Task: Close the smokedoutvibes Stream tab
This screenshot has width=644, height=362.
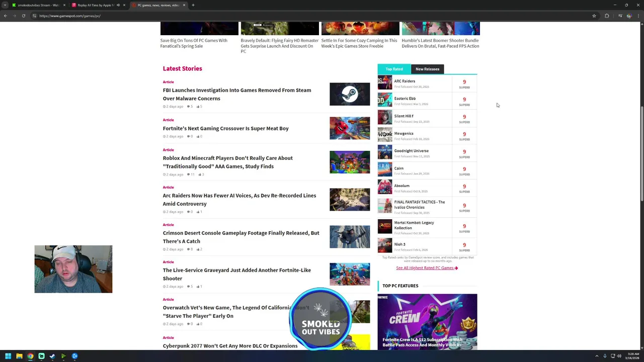Action: [x=64, y=5]
